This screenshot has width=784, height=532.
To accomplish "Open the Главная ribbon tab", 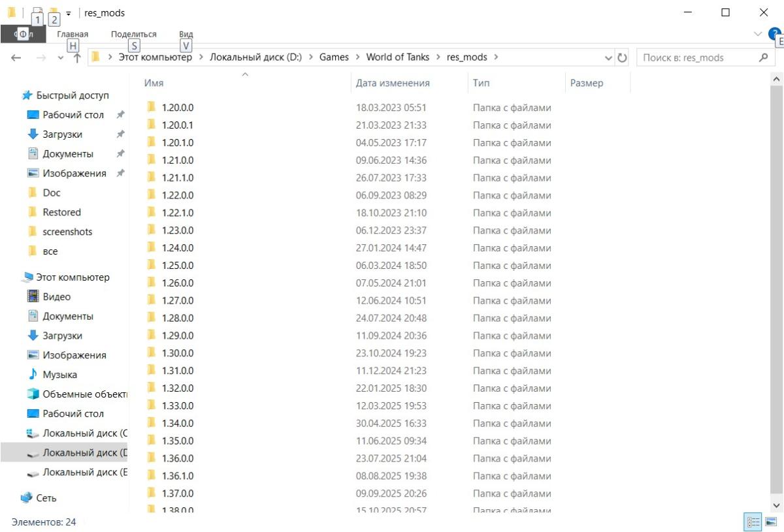I will [73, 34].
